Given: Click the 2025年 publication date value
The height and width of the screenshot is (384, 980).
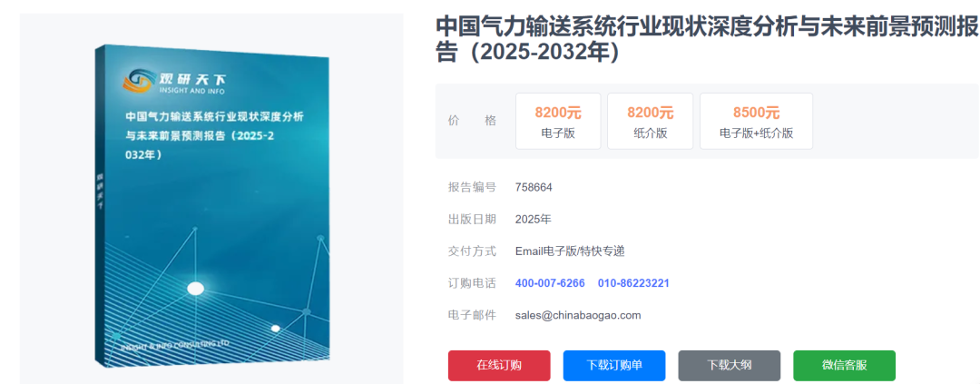Looking at the screenshot, I should tap(533, 220).
